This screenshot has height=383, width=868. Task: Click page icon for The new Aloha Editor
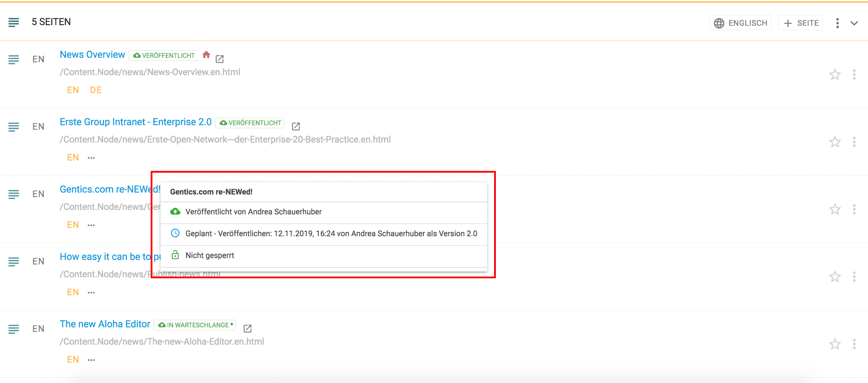(13, 329)
